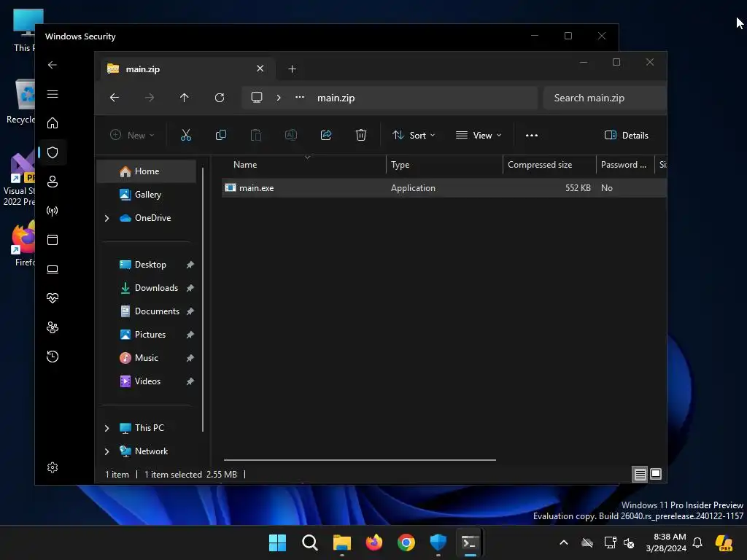Toggle the Details pane button
747x560 pixels.
point(626,135)
